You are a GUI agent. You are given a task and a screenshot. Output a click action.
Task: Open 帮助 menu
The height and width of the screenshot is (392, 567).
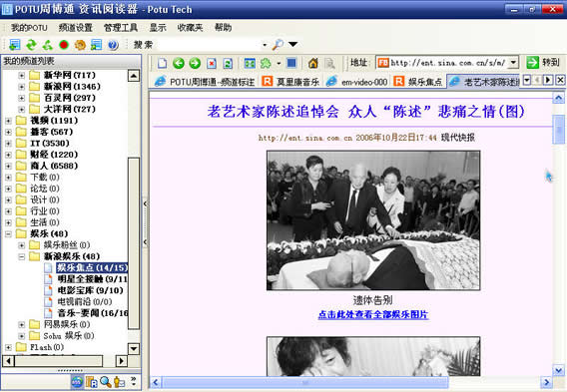pos(224,28)
